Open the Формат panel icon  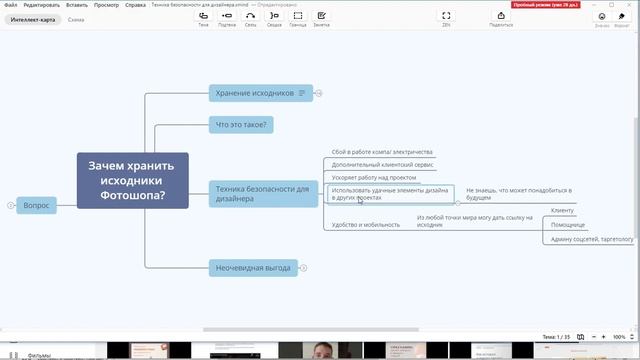pyautogui.click(x=622, y=16)
